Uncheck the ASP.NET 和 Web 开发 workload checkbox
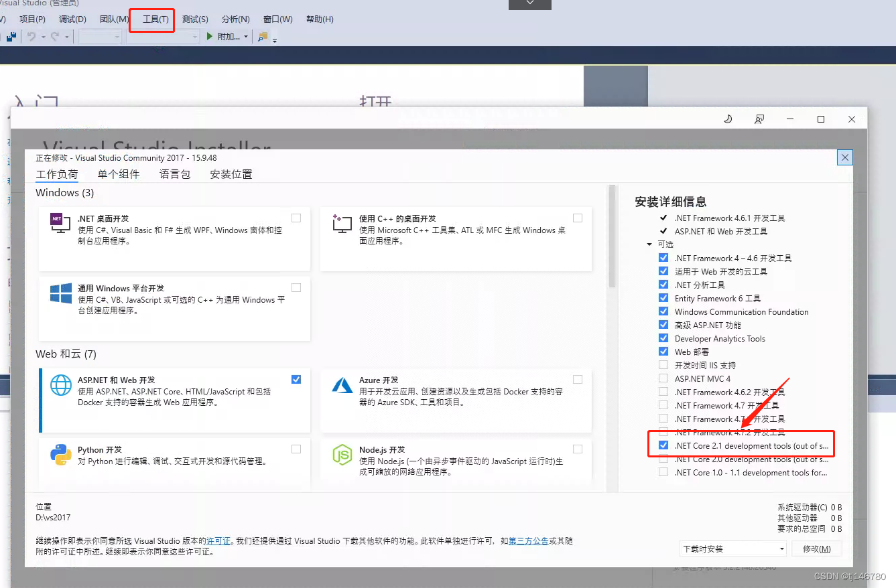This screenshot has height=588, width=896. tap(296, 379)
